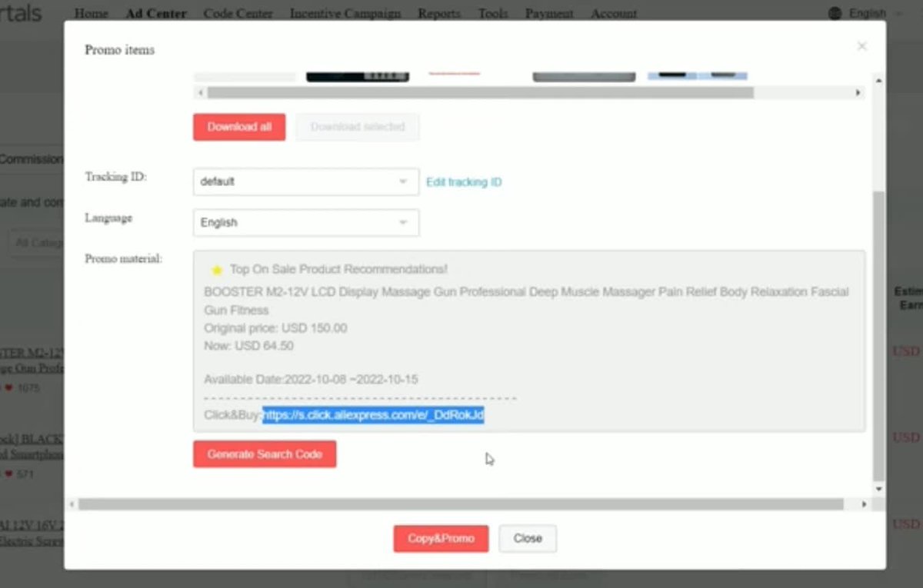
Task: Open the Incentive Campaign menu
Action: coord(345,14)
